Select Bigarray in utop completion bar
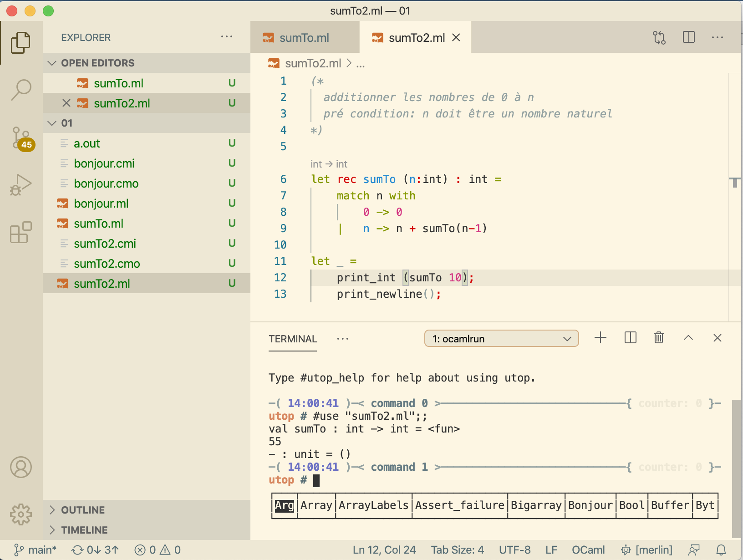This screenshot has width=743, height=560. [x=536, y=505]
